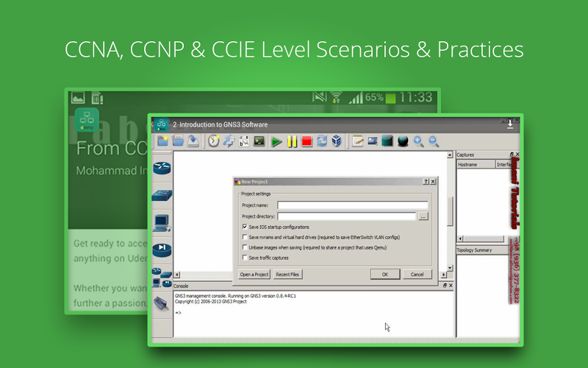
Task: Click the Wi-Fi icon in Android status bar
Action: tap(336, 98)
